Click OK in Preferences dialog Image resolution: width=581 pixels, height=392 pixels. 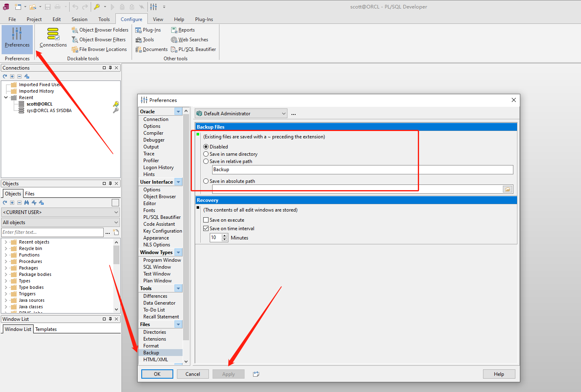click(x=157, y=374)
